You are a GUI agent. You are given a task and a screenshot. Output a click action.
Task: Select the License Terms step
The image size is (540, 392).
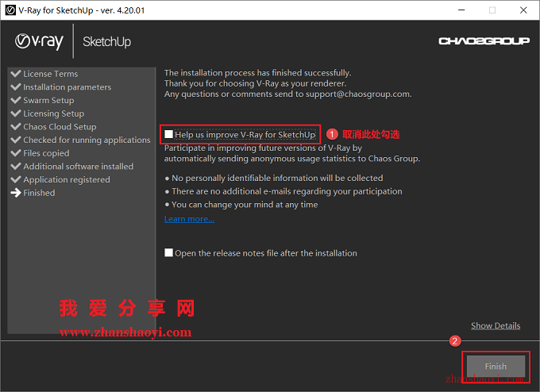(x=50, y=74)
